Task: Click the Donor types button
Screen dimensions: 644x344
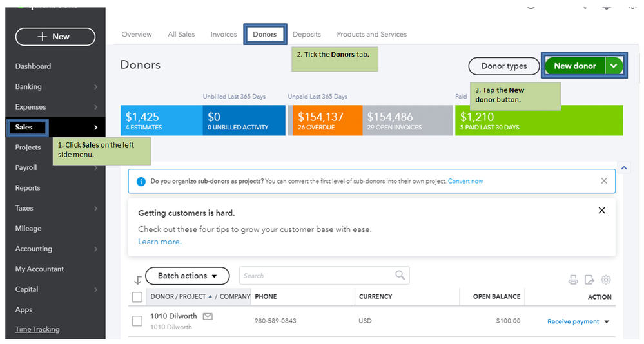Action: (503, 66)
